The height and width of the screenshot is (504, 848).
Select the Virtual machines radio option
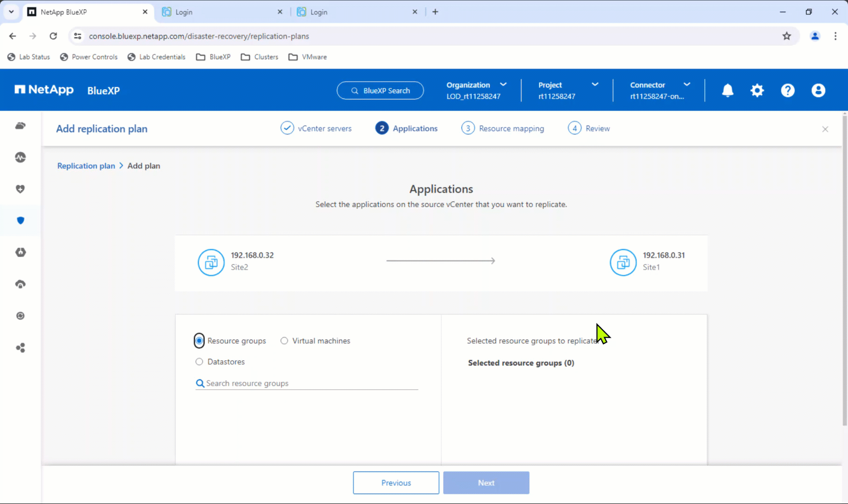pos(284,341)
